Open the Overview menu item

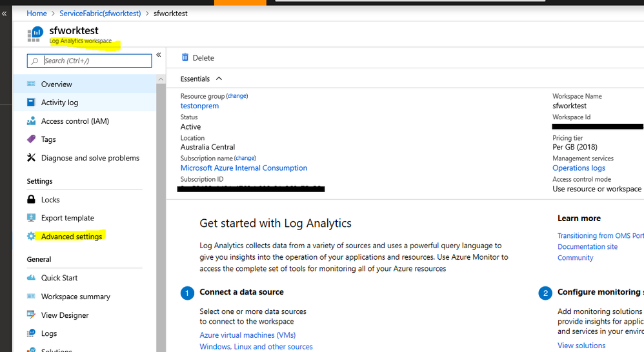[x=85, y=84]
